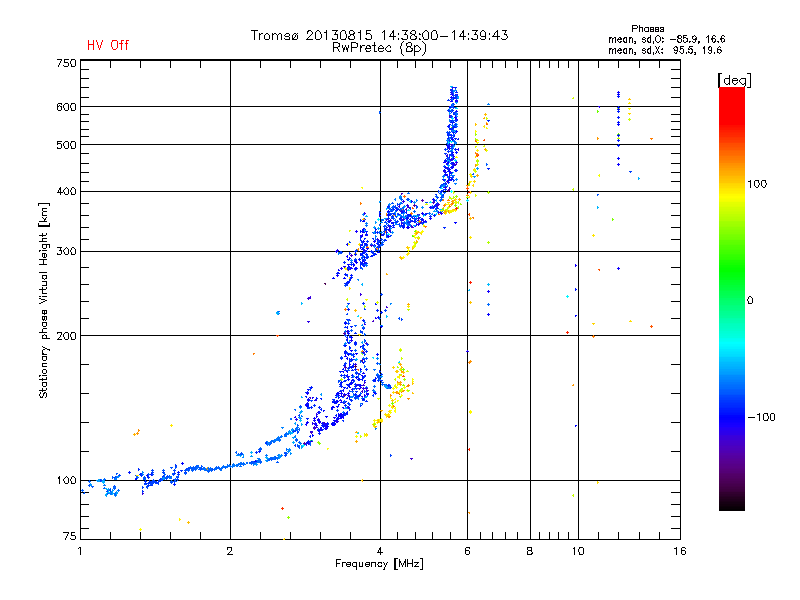This screenshot has height=600, width=800.
Task: Click the Stationary phase Virtual Height axis label
Action: (44, 300)
